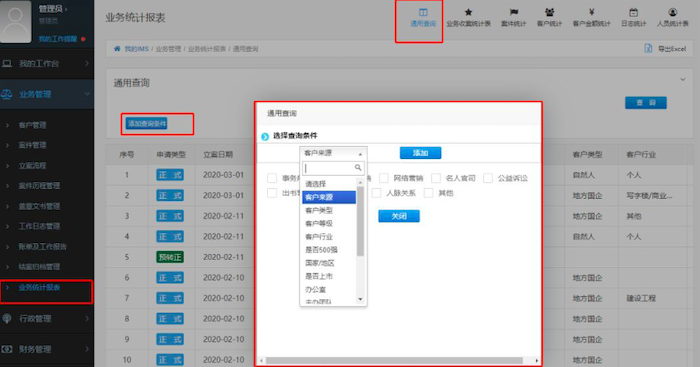Click the 行政管理 sidebar icon
The width and height of the screenshot is (700, 367).
[7, 318]
